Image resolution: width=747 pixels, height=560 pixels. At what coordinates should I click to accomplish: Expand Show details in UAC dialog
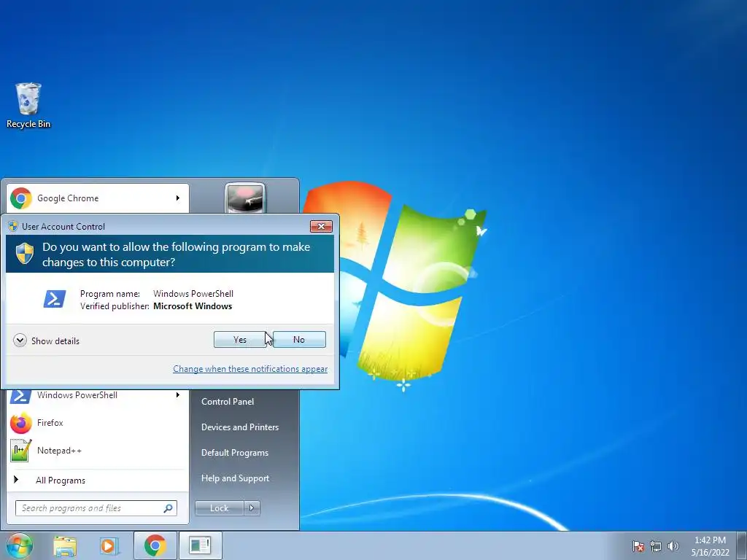[46, 341]
